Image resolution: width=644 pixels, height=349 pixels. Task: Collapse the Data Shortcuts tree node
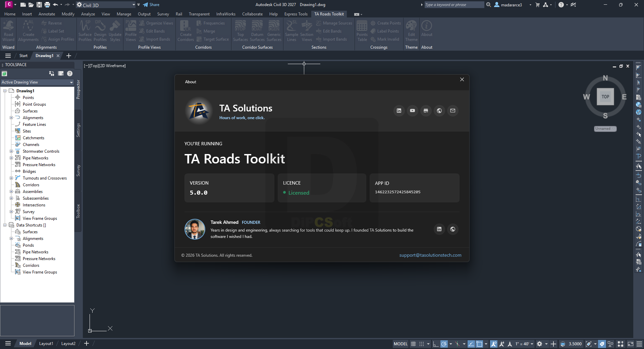coord(5,225)
